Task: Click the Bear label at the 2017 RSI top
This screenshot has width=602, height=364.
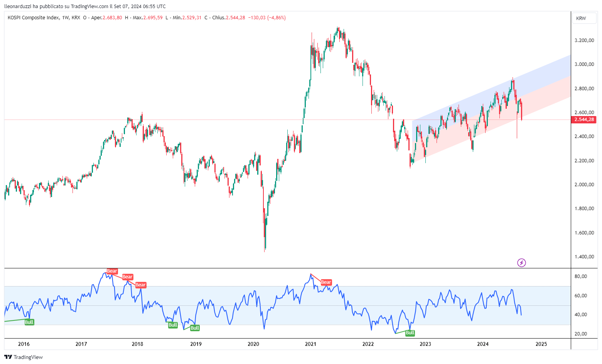Action: tap(112, 271)
